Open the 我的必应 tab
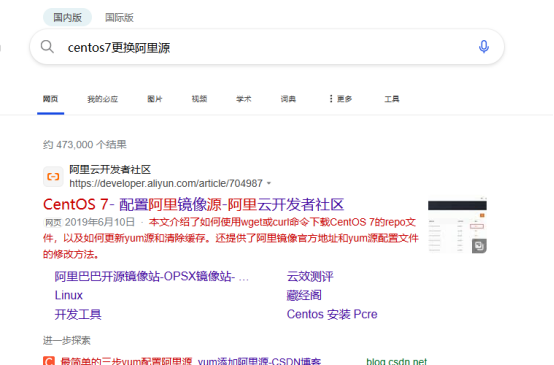The image size is (554, 365). [x=102, y=99]
